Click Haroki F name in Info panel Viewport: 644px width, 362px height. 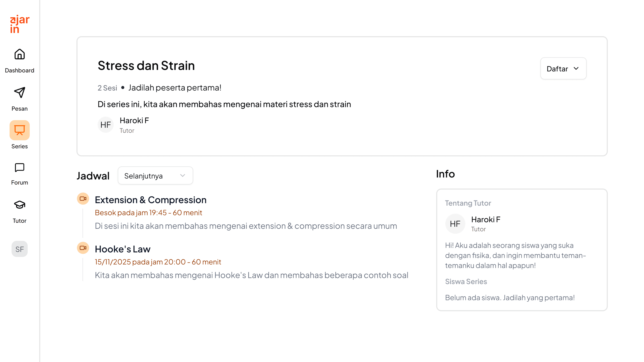486,220
